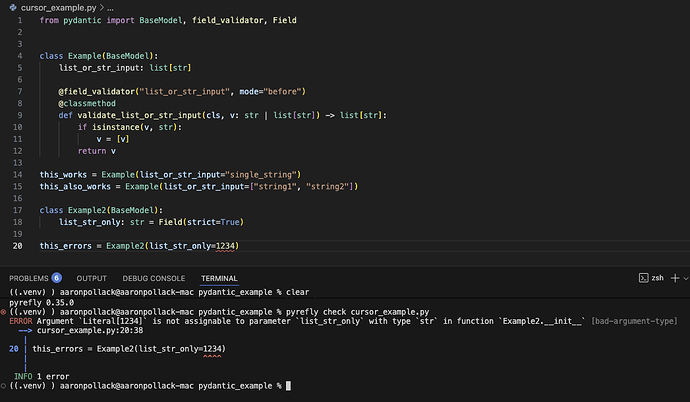
Task: Click the zsh terminal shell icon
Action: pyautogui.click(x=643, y=278)
